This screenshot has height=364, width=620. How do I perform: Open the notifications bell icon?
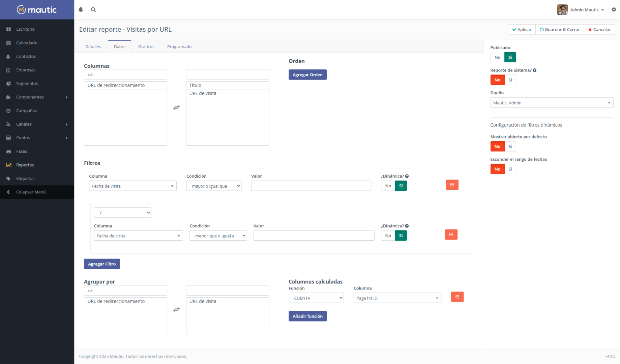tap(81, 10)
